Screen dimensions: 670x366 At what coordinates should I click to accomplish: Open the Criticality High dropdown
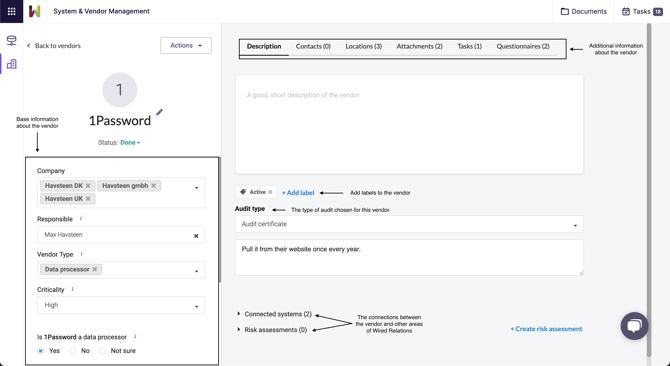(x=121, y=305)
